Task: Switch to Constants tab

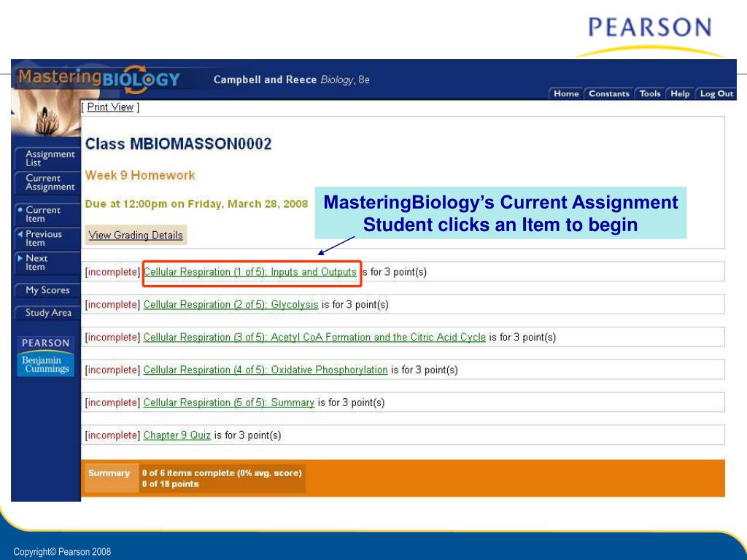Action: [609, 94]
